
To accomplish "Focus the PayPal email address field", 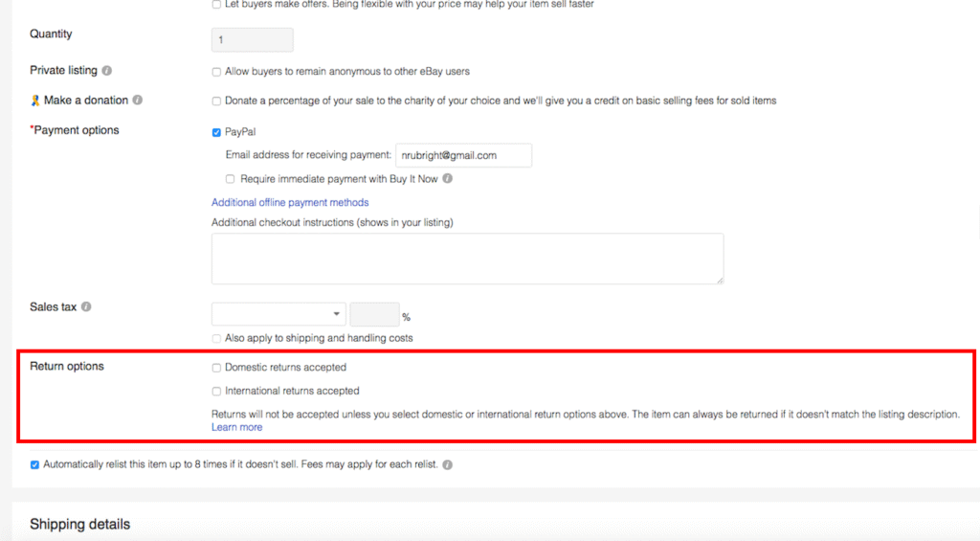I will (x=463, y=155).
